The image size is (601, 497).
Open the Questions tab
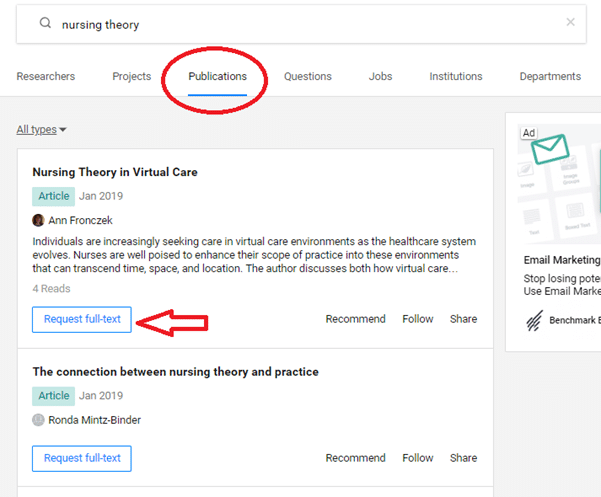(x=307, y=76)
